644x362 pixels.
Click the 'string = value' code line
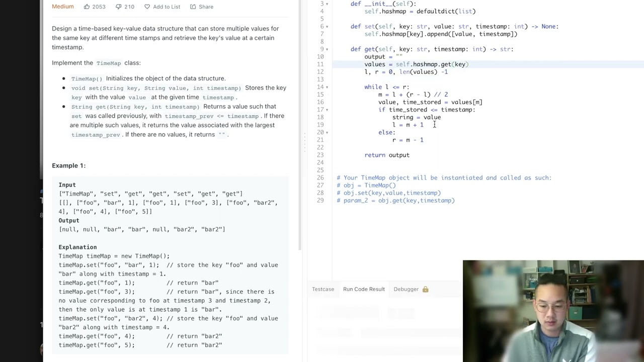pyautogui.click(x=417, y=117)
